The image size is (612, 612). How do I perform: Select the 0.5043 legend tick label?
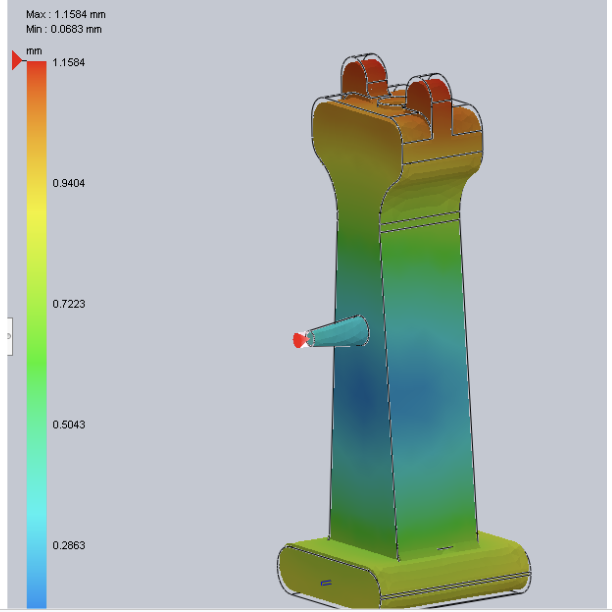[68, 424]
